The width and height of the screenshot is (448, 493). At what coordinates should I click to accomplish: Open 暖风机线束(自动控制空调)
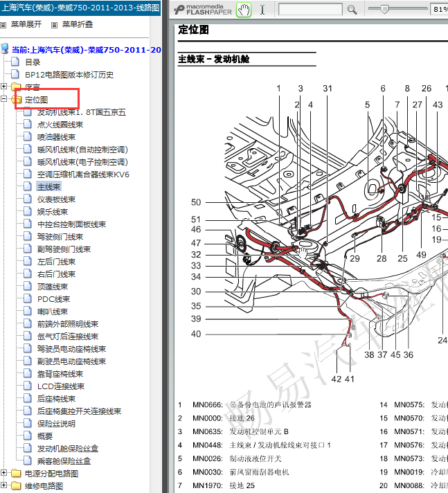click(x=82, y=150)
